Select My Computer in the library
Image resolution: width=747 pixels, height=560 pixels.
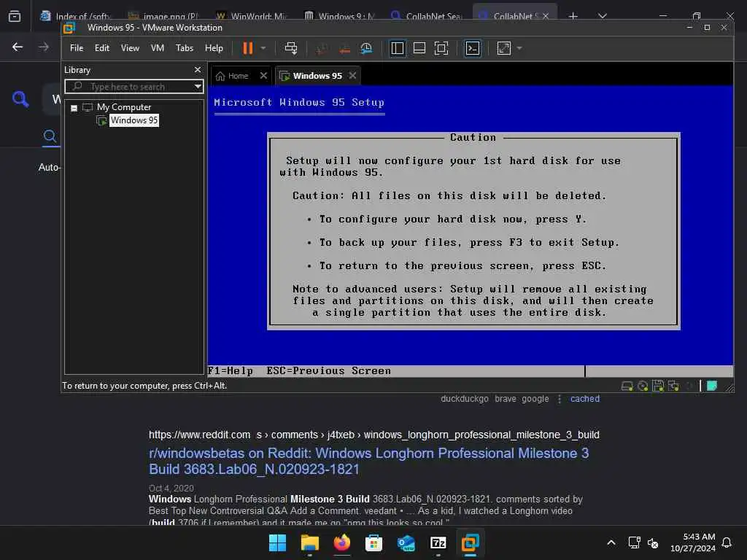pos(124,107)
